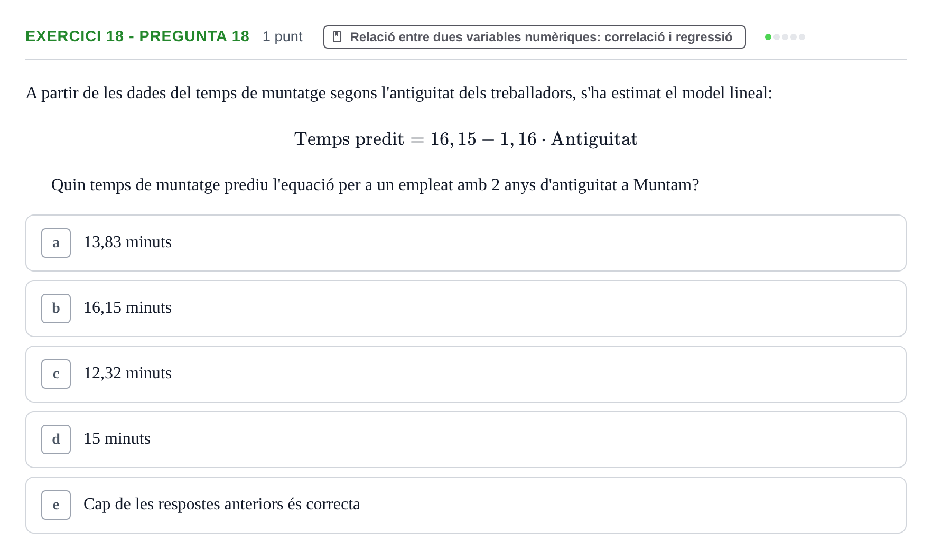Click the question text about 2 anys d'antiguitat
The width and height of the screenshot is (932, 560).
(375, 185)
